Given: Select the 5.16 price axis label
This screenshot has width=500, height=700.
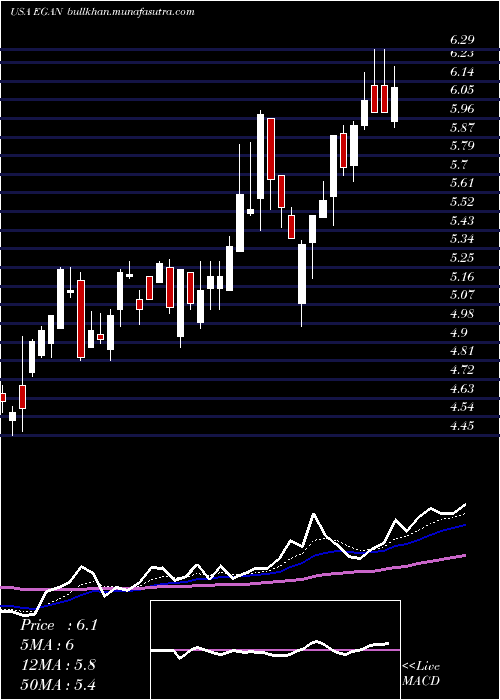Looking at the screenshot, I should [462, 276].
